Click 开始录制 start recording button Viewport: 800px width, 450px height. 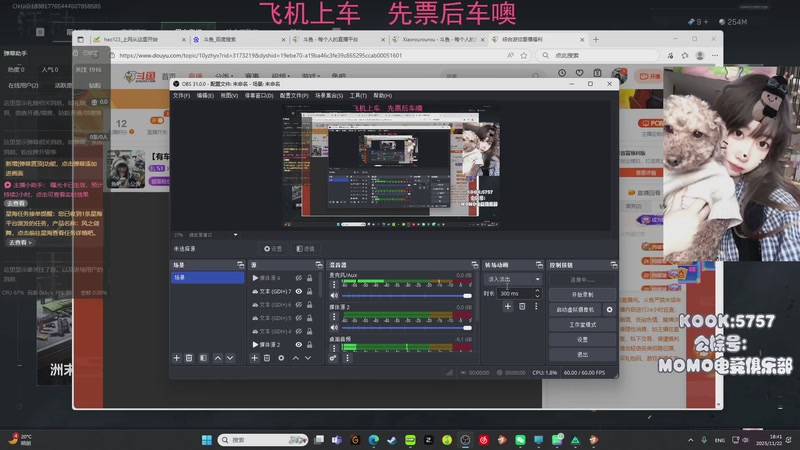pos(582,294)
